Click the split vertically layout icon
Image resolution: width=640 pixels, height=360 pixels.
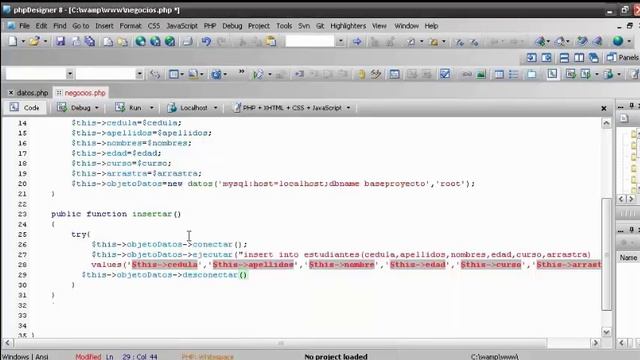[579, 58]
